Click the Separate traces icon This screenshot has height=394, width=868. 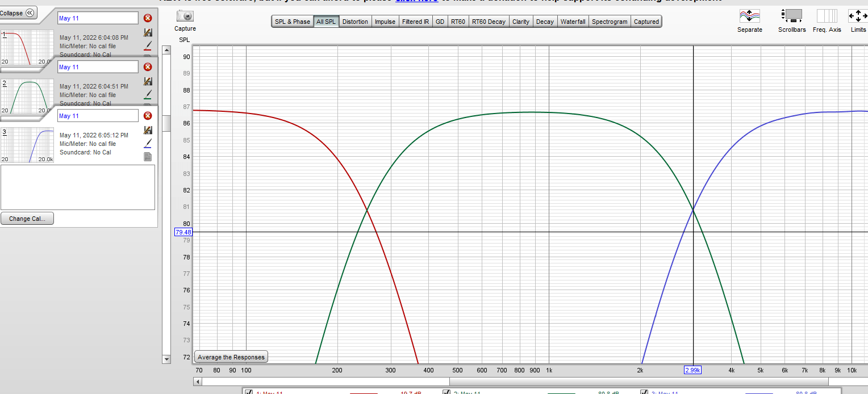tap(749, 16)
